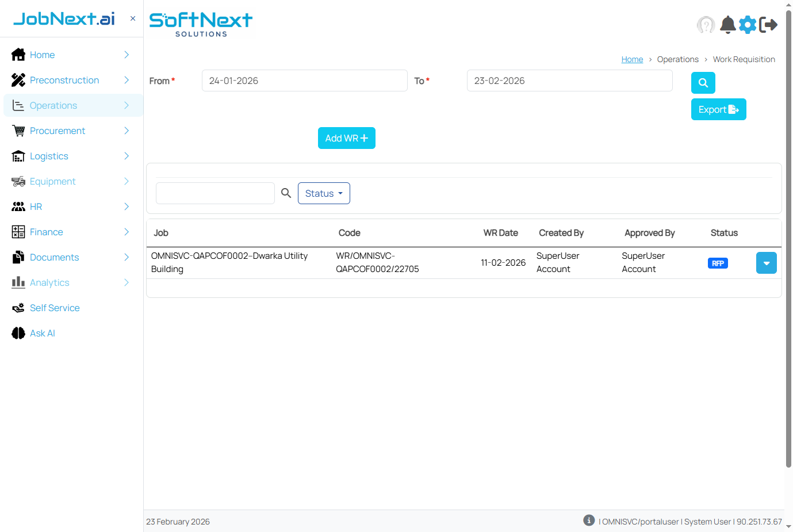Click the table search text box
Image resolution: width=793 pixels, height=532 pixels.
pos(215,193)
